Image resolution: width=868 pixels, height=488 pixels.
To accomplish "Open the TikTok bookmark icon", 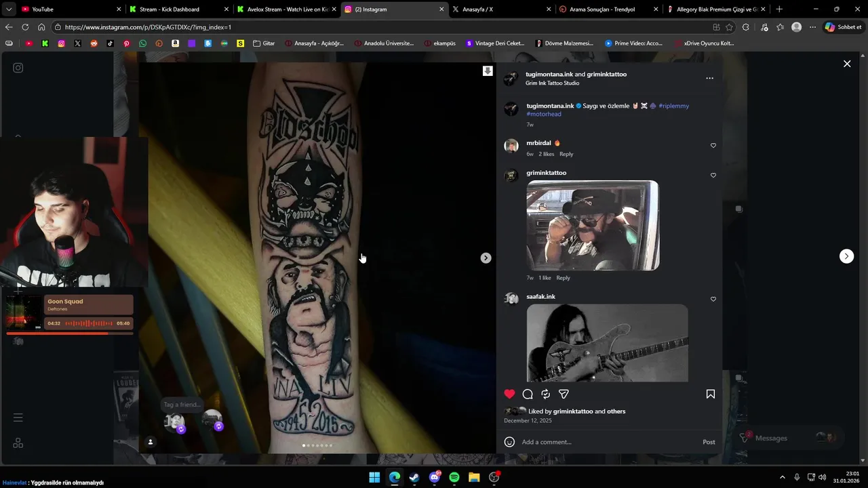I will [x=110, y=43].
